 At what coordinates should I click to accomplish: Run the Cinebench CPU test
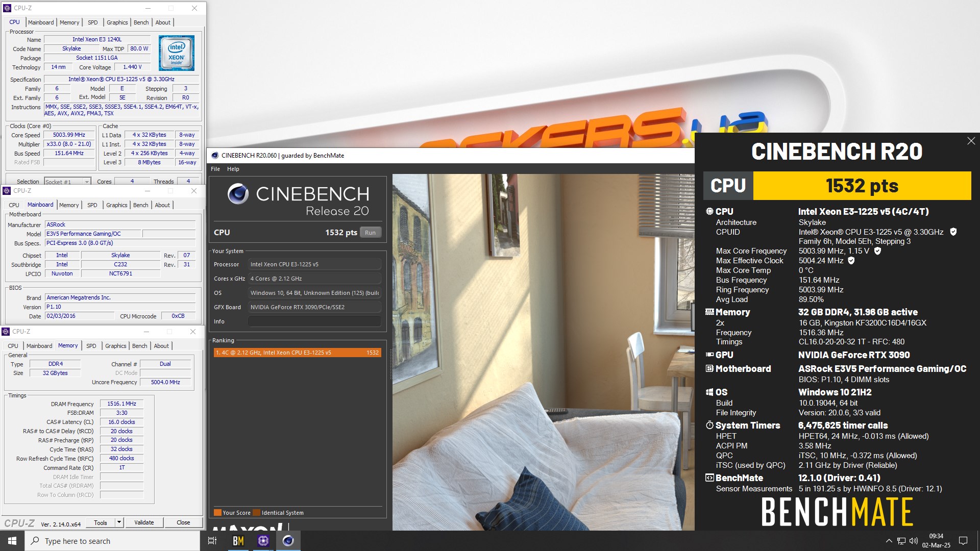[370, 233]
